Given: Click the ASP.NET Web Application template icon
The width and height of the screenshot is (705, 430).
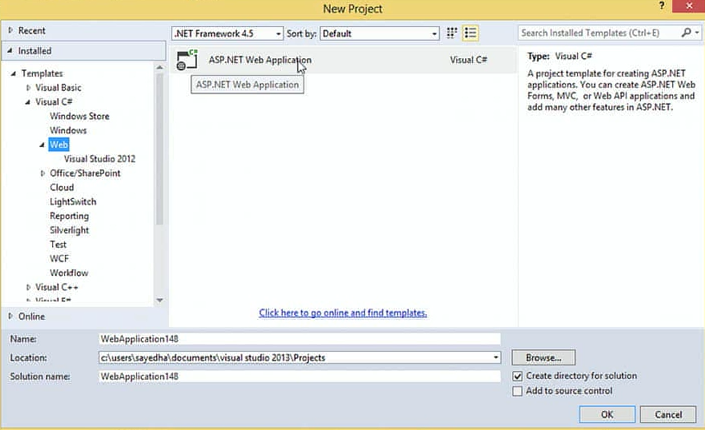Looking at the screenshot, I should [x=187, y=60].
